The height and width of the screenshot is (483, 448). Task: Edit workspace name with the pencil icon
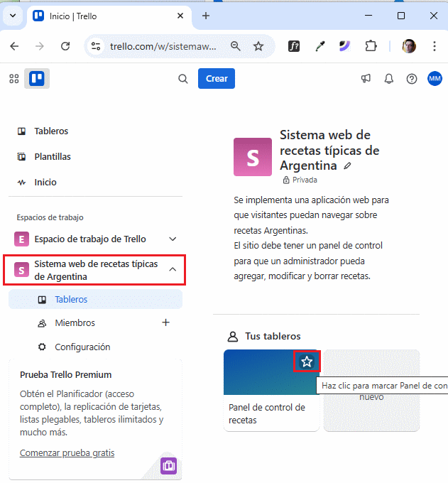[x=347, y=165]
